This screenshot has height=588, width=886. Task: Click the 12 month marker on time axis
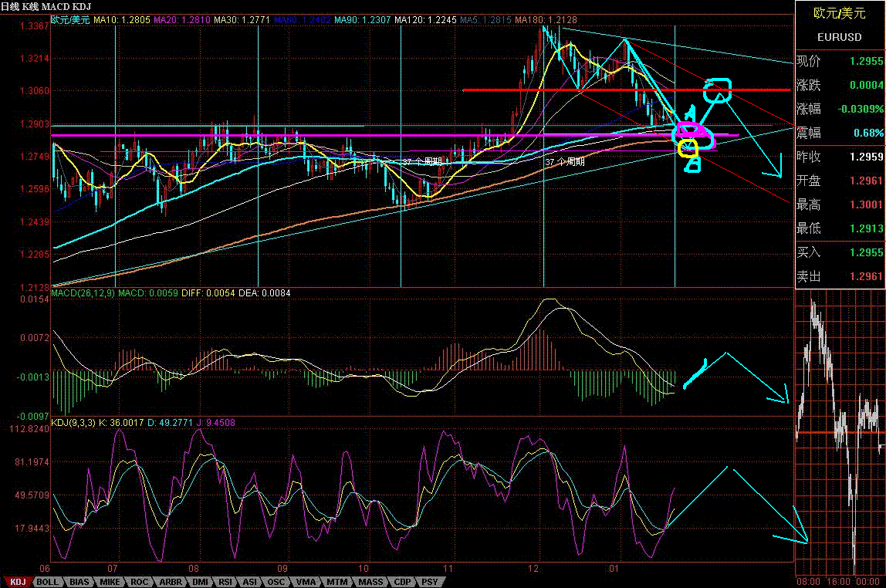point(533,569)
